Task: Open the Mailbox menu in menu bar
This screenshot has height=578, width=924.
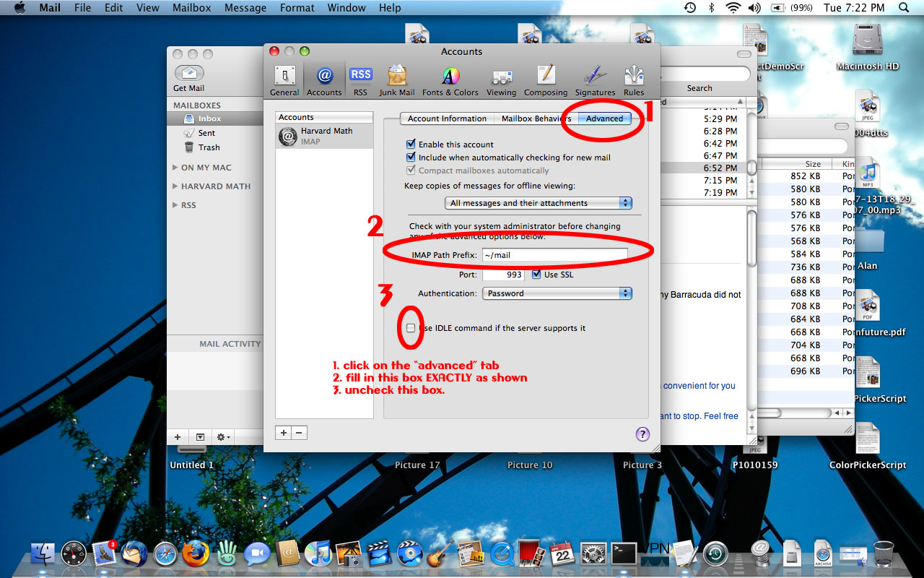Action: 191,8
